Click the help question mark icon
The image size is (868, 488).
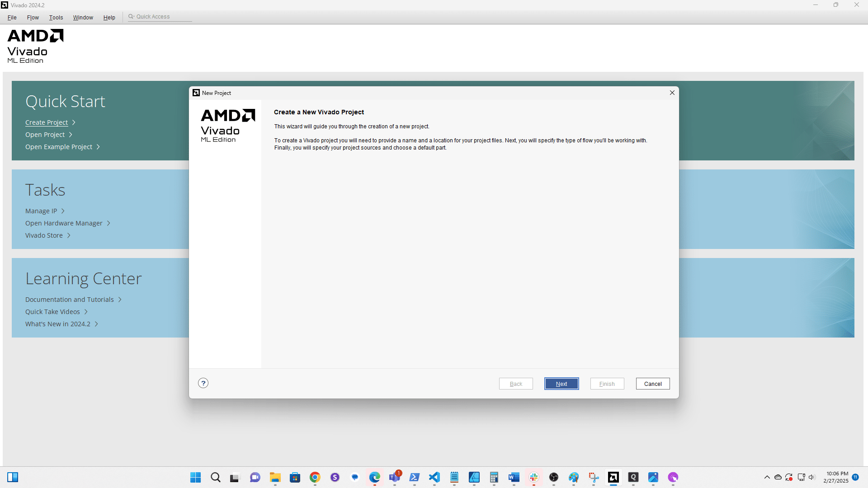(203, 383)
